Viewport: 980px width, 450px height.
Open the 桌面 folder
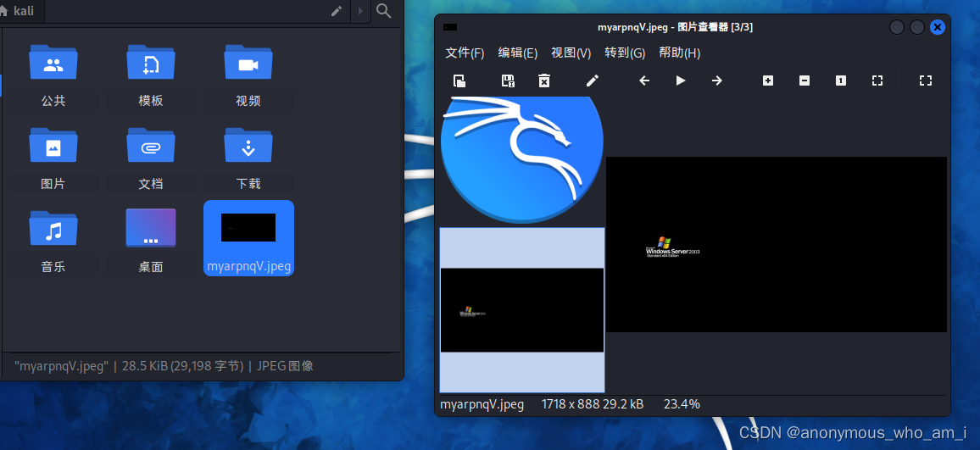point(151,242)
